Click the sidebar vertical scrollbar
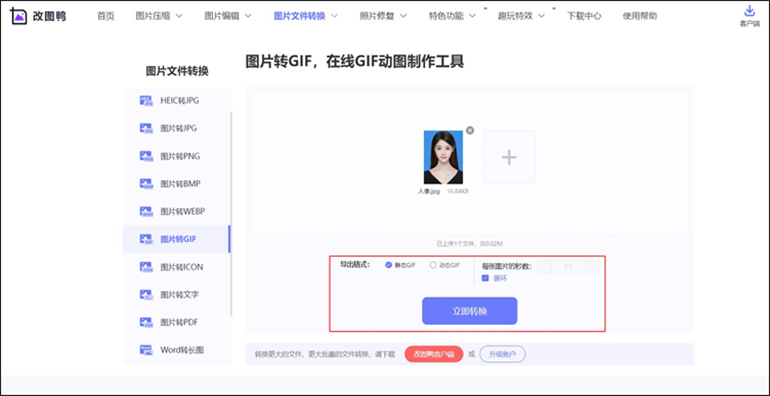This screenshot has height=396, width=770. click(x=232, y=214)
